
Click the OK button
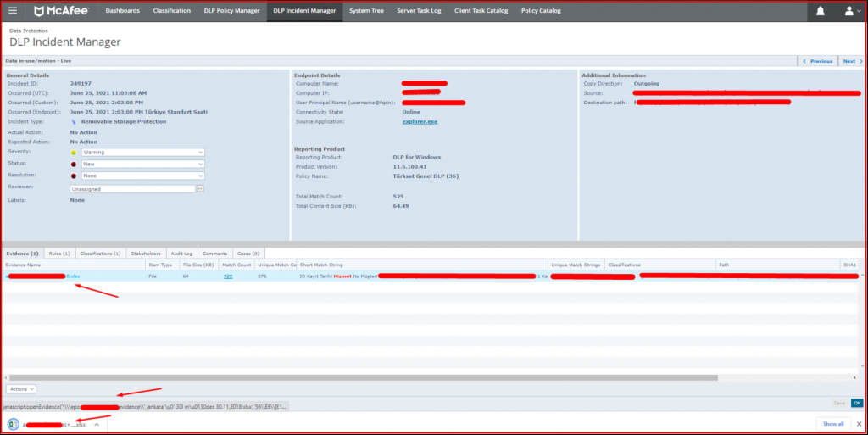click(857, 403)
